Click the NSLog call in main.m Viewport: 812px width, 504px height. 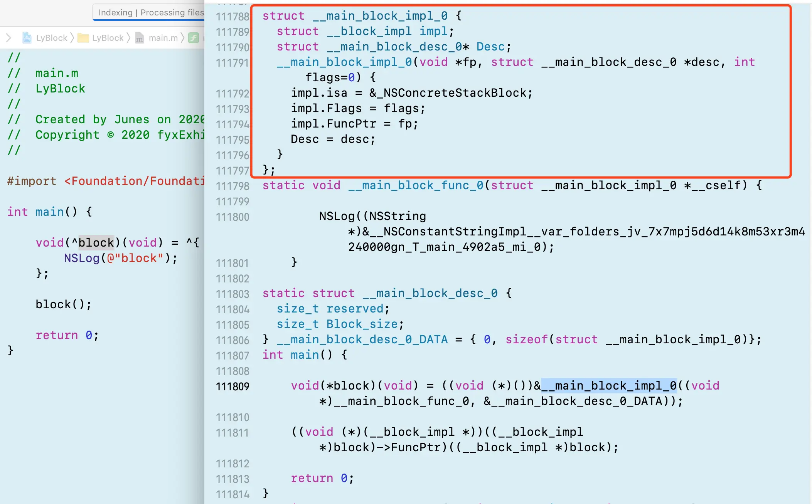coord(82,258)
